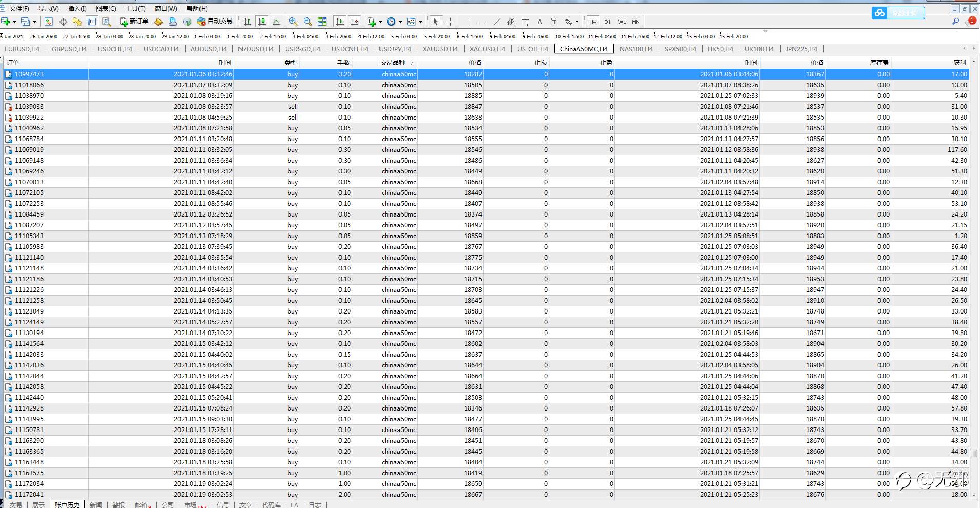Open the Strategy Tester icon
The image size is (980, 508).
[106, 22]
